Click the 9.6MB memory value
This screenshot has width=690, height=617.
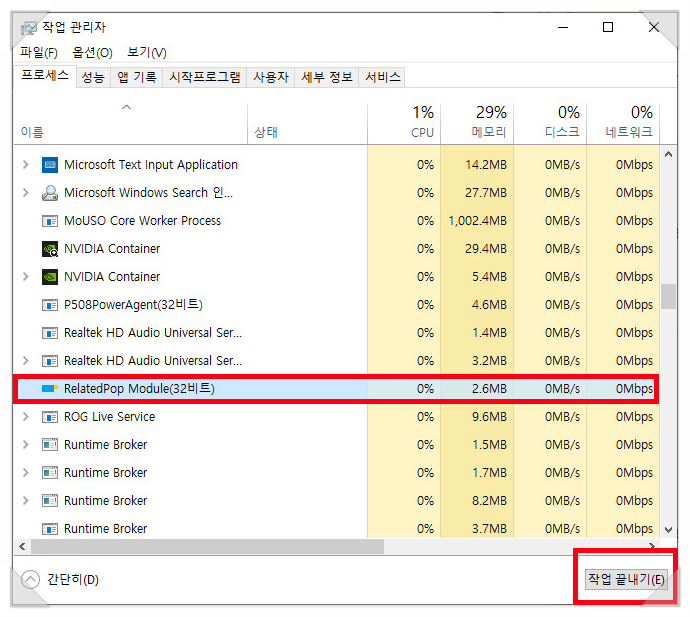tap(489, 417)
